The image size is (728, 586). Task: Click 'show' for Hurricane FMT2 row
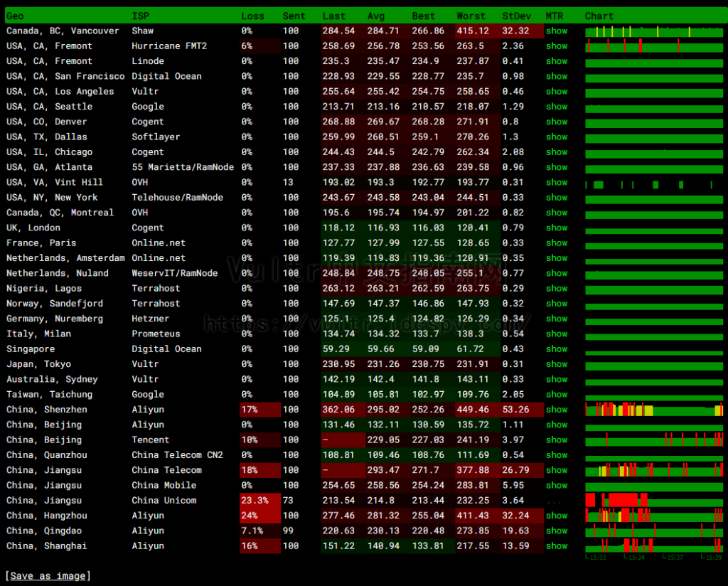(x=557, y=46)
